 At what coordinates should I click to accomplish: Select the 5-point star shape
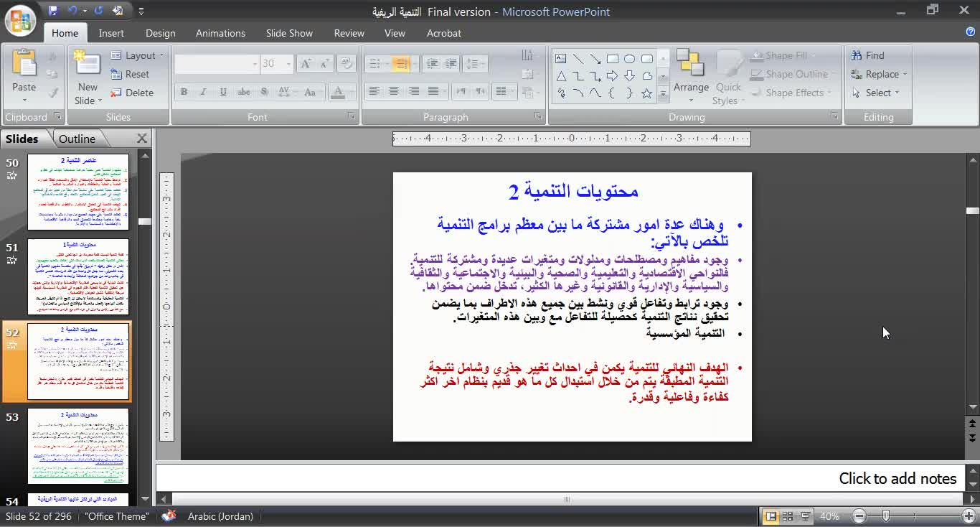[x=646, y=93]
